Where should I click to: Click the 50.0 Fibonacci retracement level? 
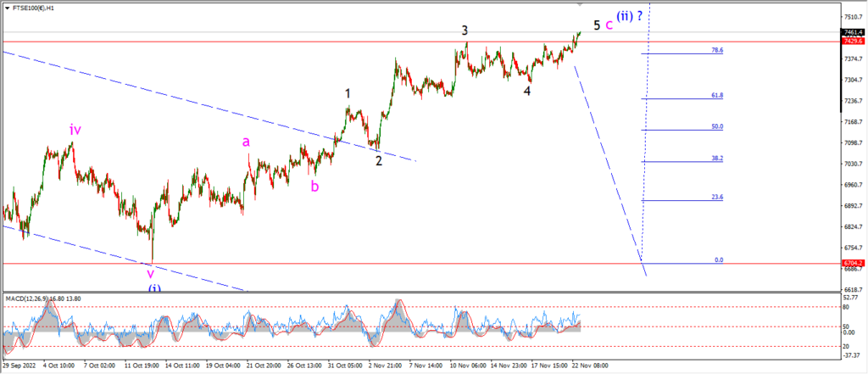point(682,131)
